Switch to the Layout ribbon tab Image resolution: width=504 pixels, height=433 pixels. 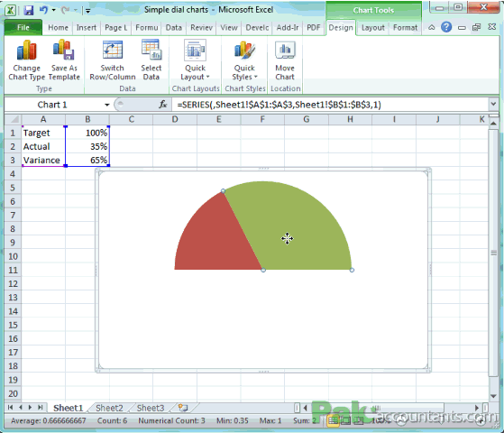[373, 28]
